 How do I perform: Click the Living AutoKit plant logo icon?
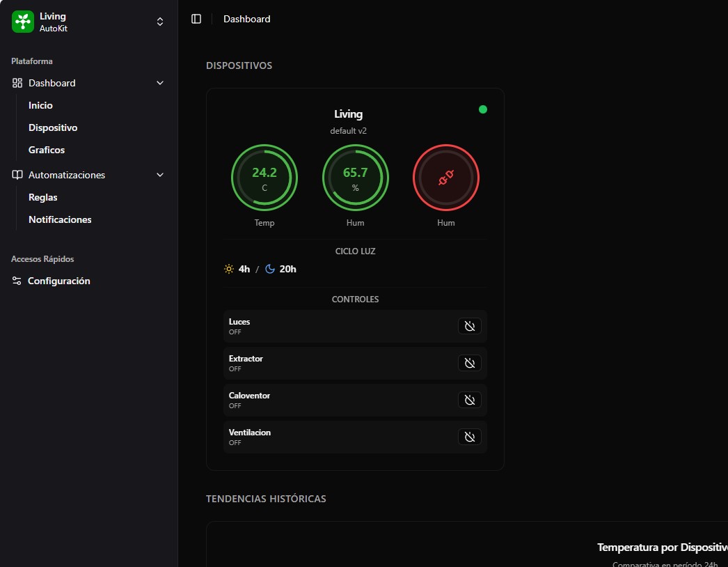click(x=23, y=22)
